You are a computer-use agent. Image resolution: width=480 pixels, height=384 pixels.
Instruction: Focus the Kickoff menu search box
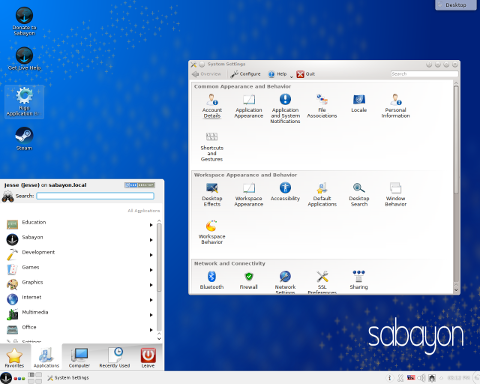(x=95, y=196)
